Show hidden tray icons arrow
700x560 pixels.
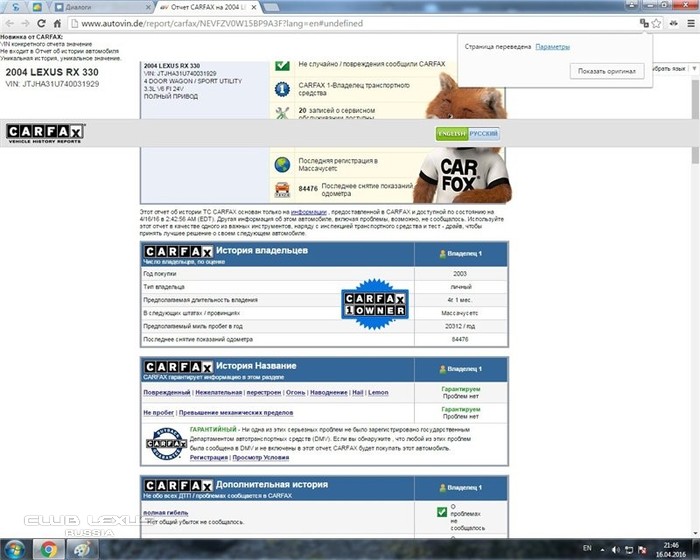[x=603, y=550]
